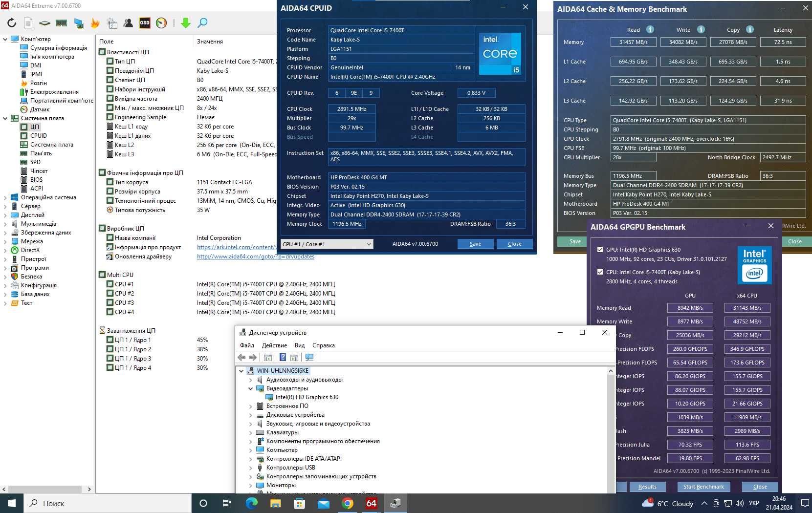Toggle the GPU Intel HD Graphics 630 checkbox
The image size is (812, 513).
click(600, 250)
